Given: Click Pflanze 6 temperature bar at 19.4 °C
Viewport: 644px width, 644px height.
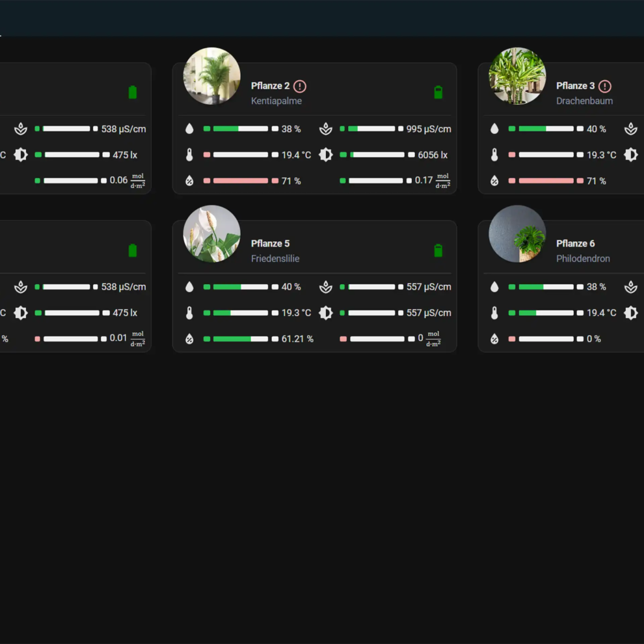Looking at the screenshot, I should click(x=546, y=313).
